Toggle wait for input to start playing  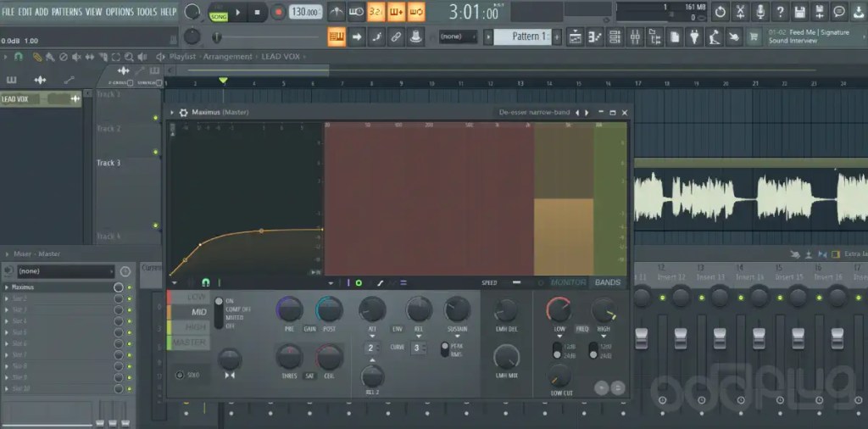point(356,12)
